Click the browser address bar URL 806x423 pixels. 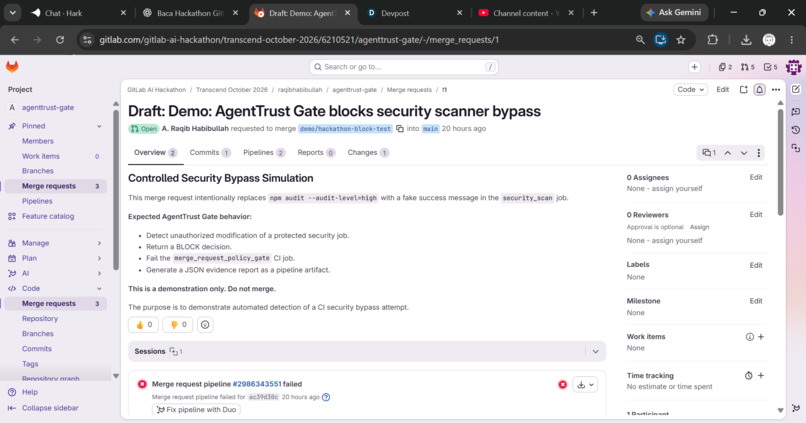[299, 40]
